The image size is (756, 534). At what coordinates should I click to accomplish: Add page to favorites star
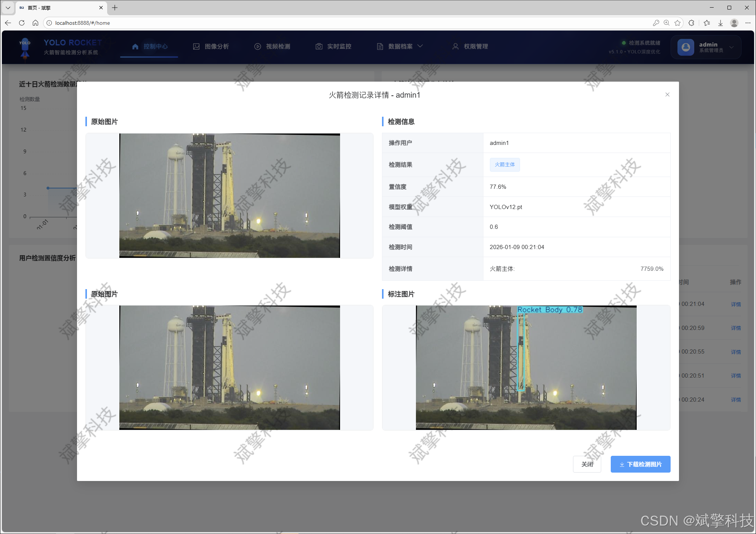677,23
